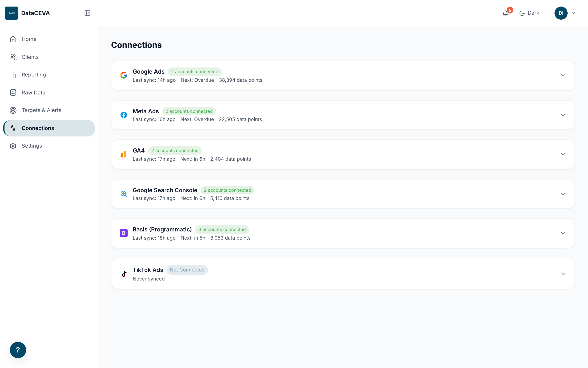588x368 pixels.
Task: Open the notifications bell
Action: (505, 13)
